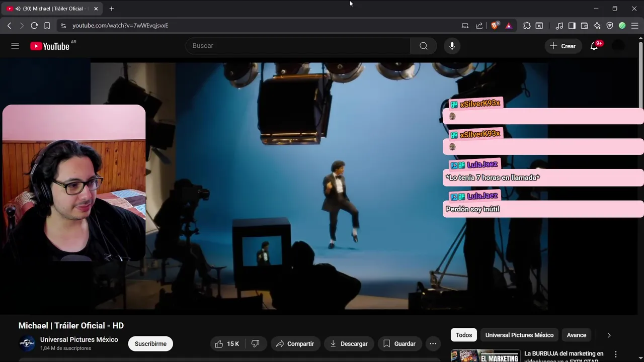Click the install-app icon in address bar
The height and width of the screenshot is (362, 644).
pyautogui.click(x=465, y=25)
